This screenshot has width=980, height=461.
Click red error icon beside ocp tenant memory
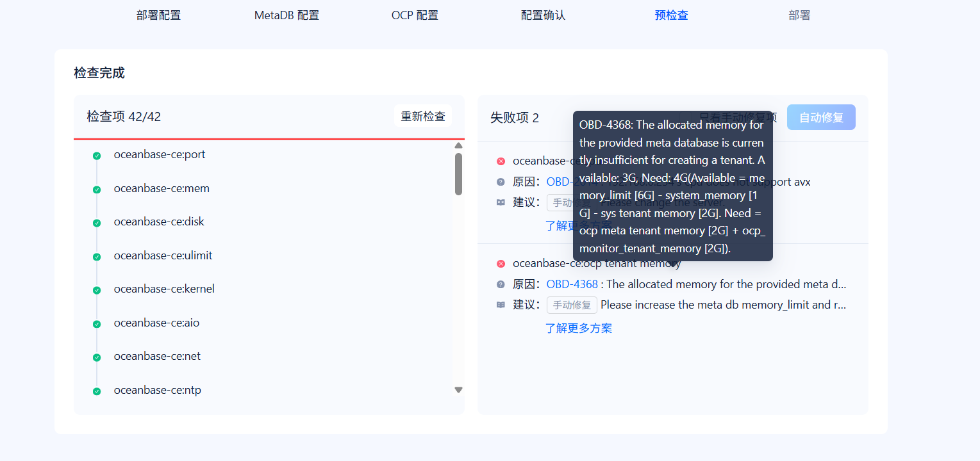click(501, 264)
